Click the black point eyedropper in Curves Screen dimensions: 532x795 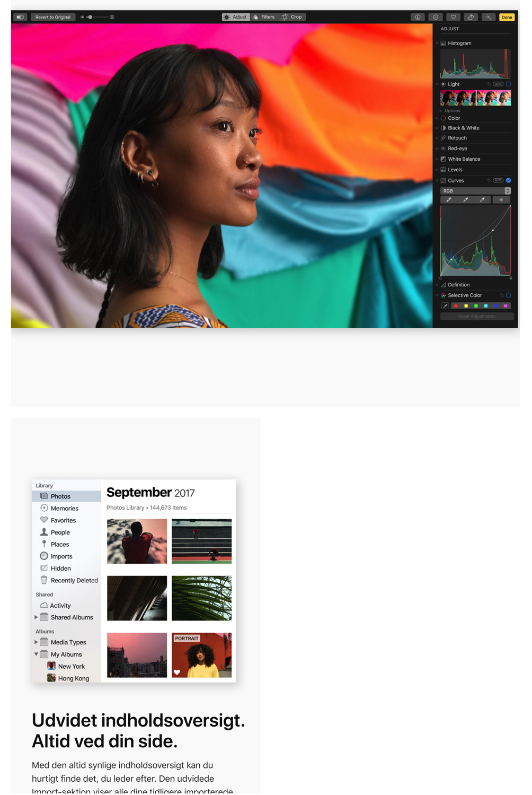[449, 200]
